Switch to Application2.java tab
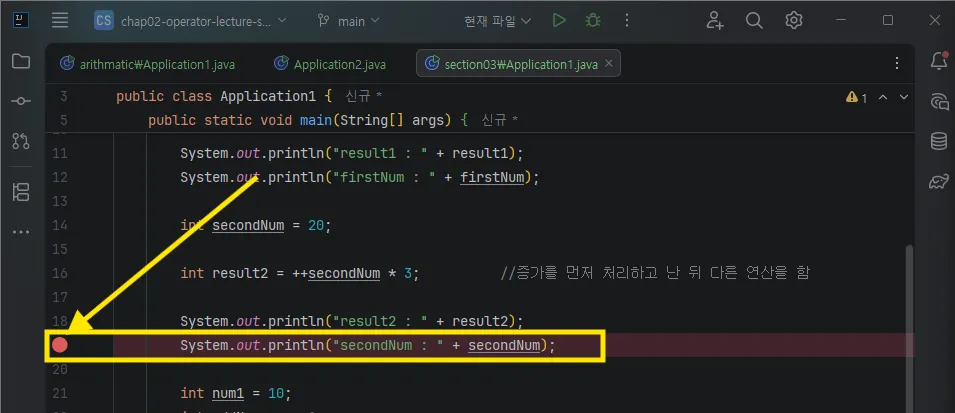955x413 pixels. tap(329, 64)
